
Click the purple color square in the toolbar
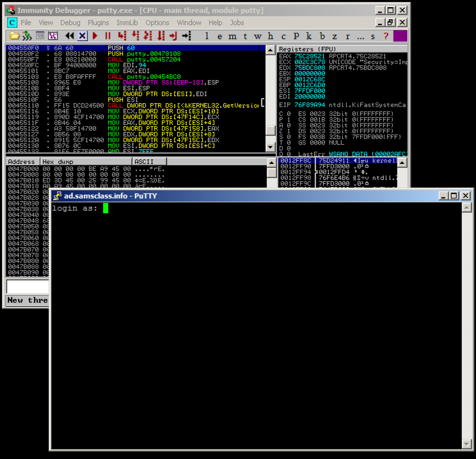(x=400, y=36)
